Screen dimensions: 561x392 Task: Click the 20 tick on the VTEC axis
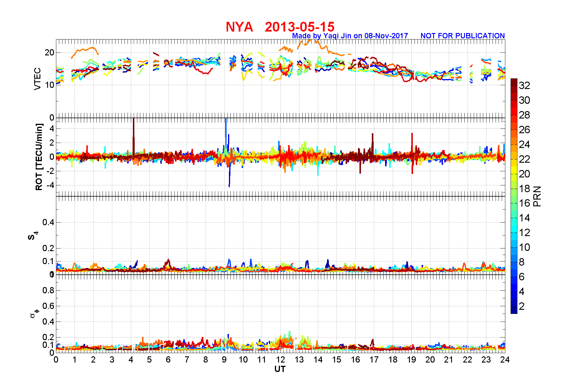point(49,52)
